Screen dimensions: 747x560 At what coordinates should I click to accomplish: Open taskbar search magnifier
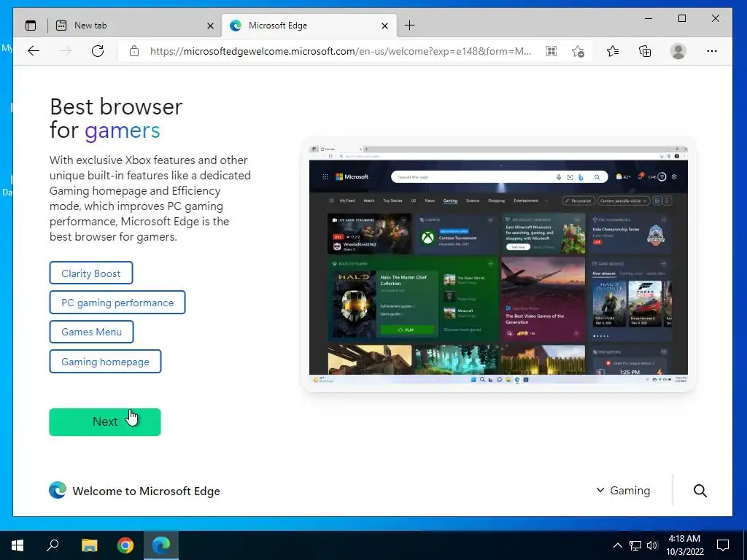(53, 545)
